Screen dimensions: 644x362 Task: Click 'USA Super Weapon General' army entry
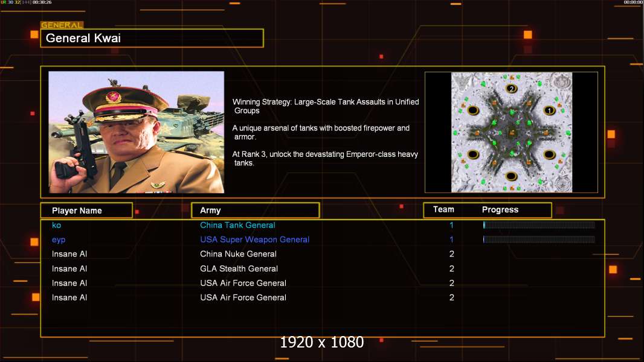click(x=255, y=240)
